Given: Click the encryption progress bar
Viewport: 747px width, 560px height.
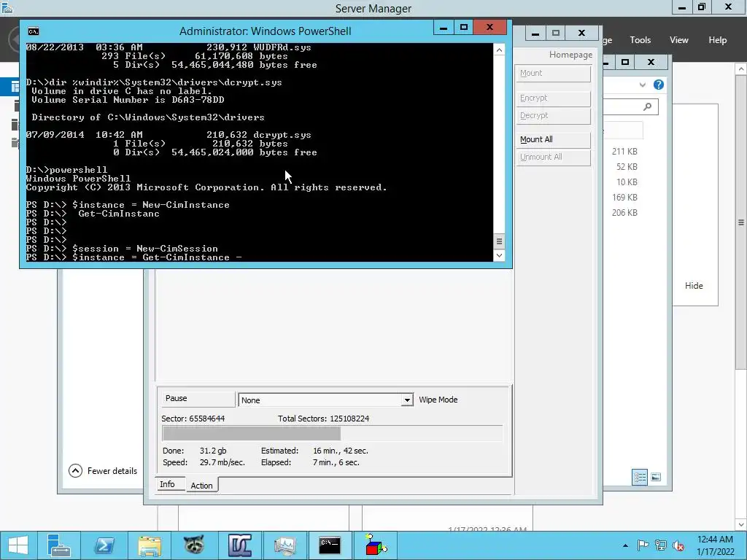Looking at the screenshot, I should tap(332, 434).
